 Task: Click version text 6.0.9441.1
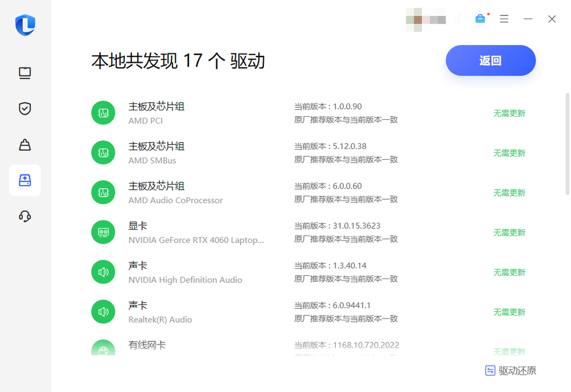(x=351, y=305)
